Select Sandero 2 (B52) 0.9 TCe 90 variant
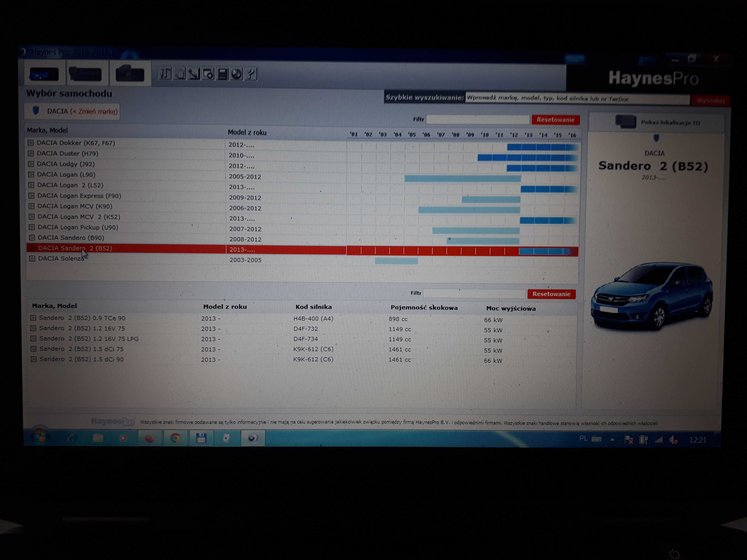The height and width of the screenshot is (560, 747). click(x=82, y=318)
